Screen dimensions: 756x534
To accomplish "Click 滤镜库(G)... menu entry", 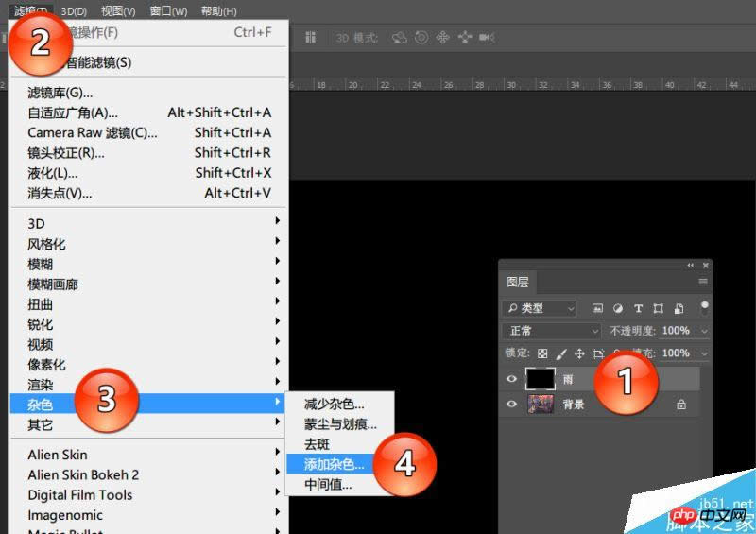I will (60, 92).
